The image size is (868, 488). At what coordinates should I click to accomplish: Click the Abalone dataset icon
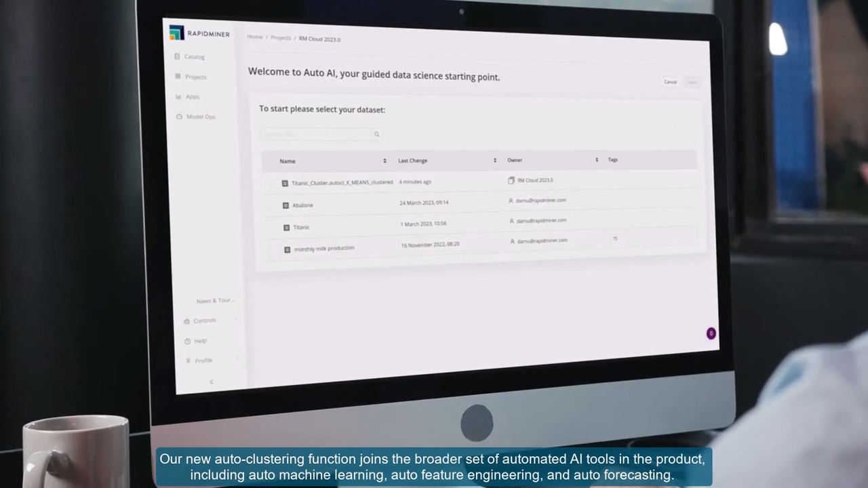(285, 205)
